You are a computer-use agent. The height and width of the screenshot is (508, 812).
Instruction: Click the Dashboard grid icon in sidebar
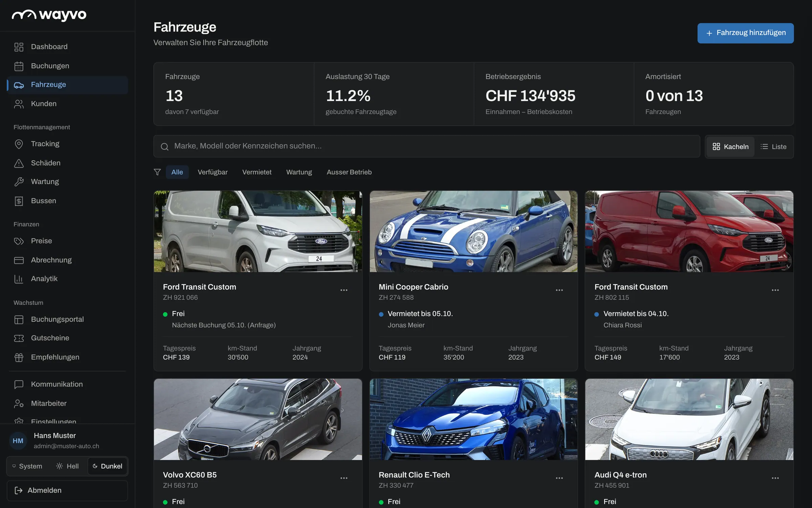pos(19,47)
